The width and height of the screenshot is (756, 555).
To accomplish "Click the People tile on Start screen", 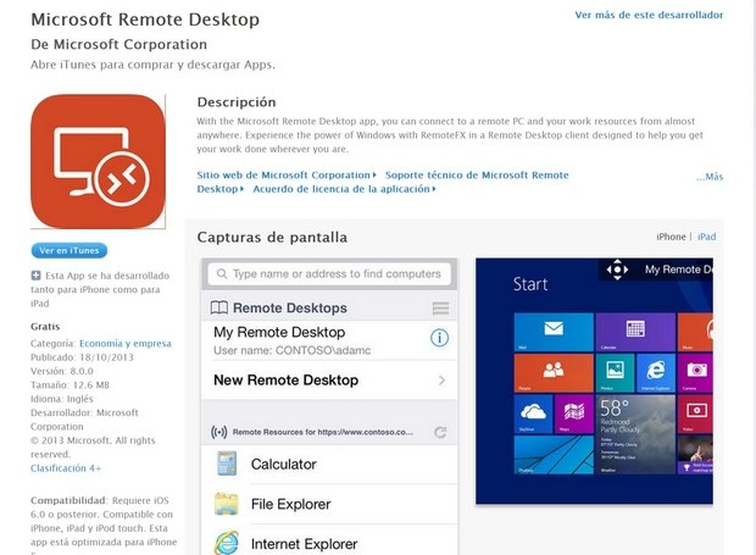I will (x=553, y=373).
